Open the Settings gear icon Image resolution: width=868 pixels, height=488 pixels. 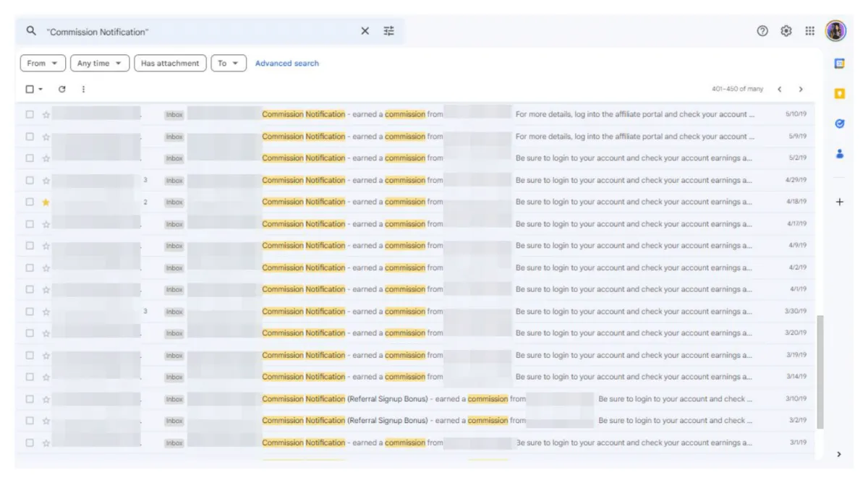[786, 31]
